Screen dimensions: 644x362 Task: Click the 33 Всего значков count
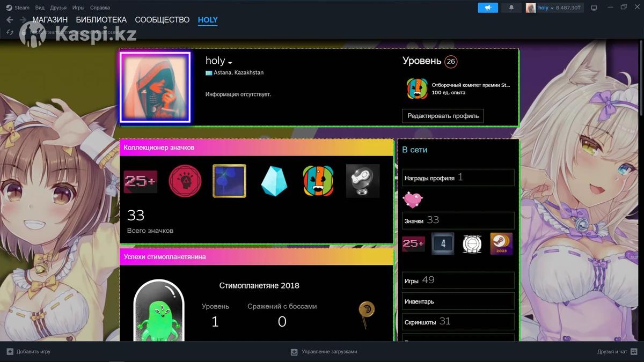point(136,215)
